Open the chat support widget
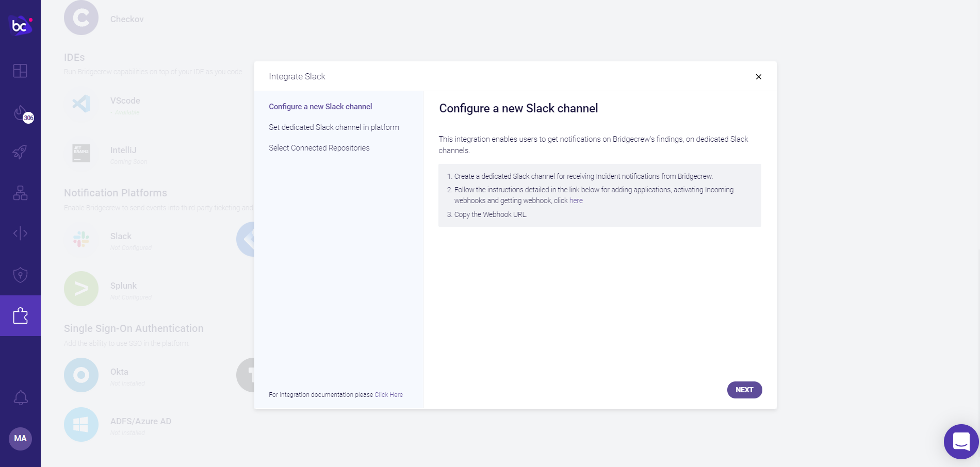The width and height of the screenshot is (980, 467). 961,442
